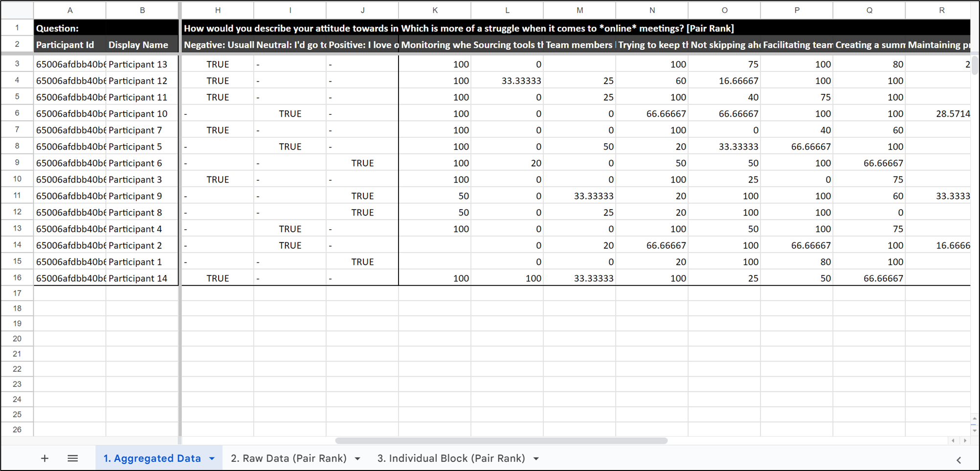Select empty cell A17

tap(70, 293)
